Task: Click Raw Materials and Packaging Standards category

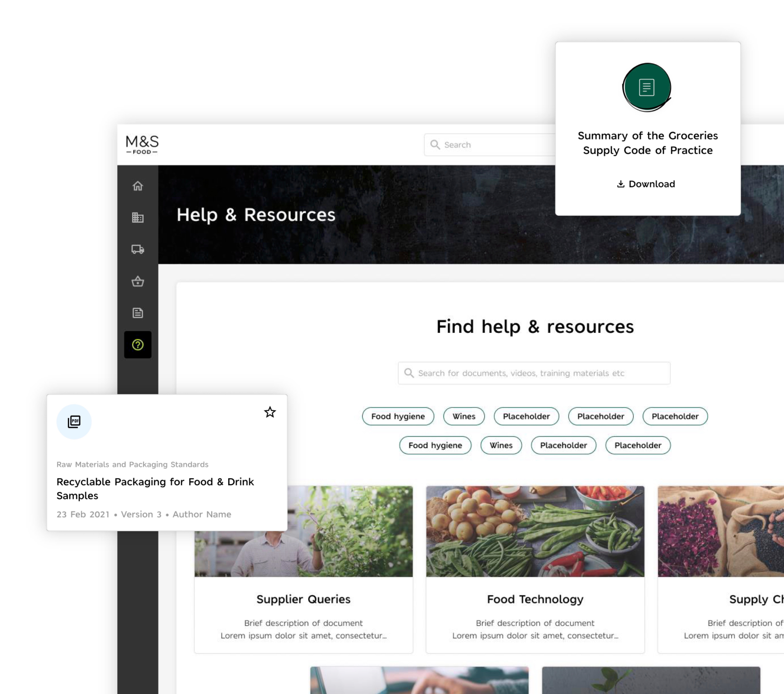Action: coord(132,464)
